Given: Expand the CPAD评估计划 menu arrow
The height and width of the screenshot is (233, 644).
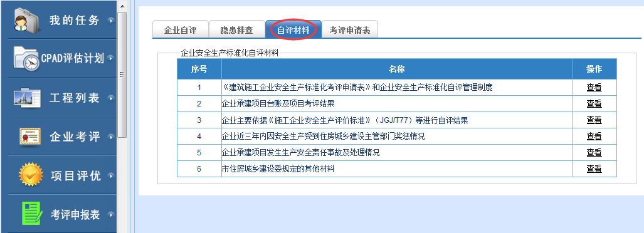Looking at the screenshot, I should 110,59.
